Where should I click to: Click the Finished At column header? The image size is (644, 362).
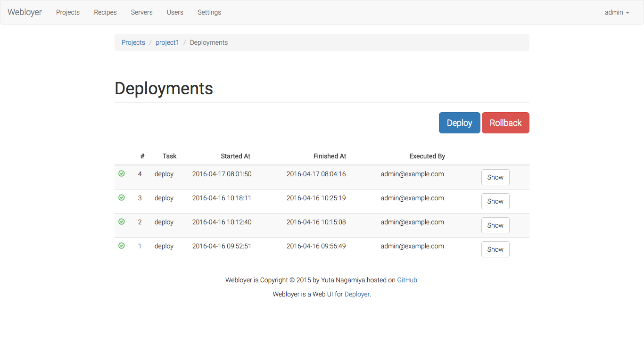click(x=330, y=156)
